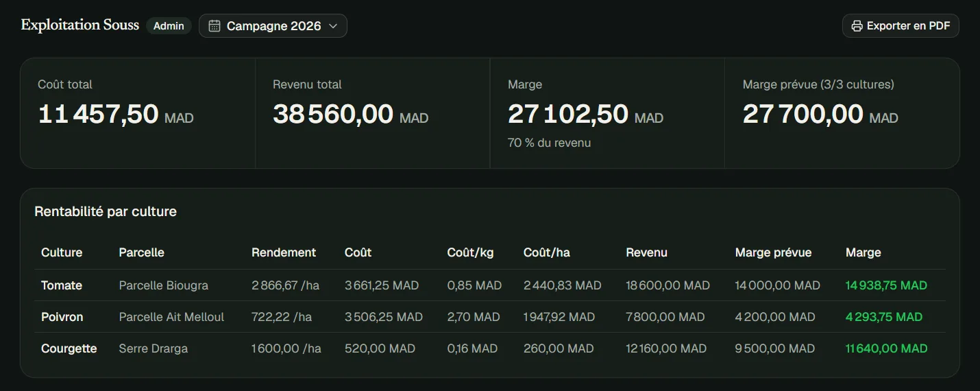The image size is (980, 391).
Task: Click the Marge prévue (3/3 cultures) label
Action: 818,84
